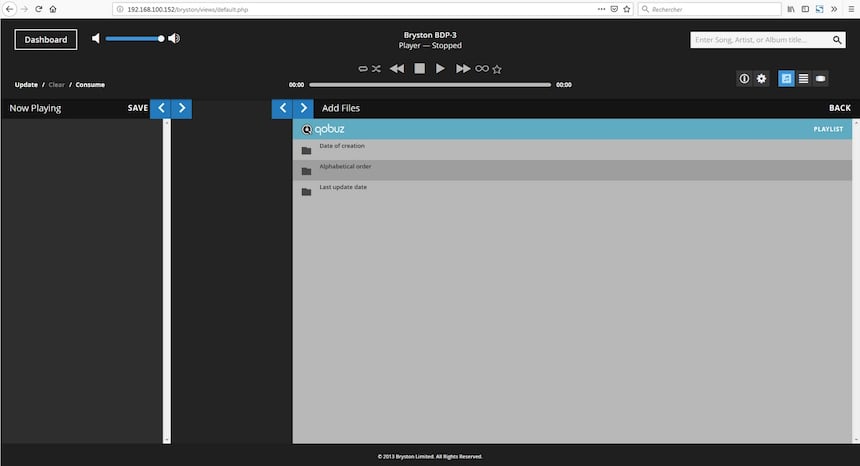Click the Bryston BDP-3 title
The image size is (860, 466).
click(x=430, y=35)
